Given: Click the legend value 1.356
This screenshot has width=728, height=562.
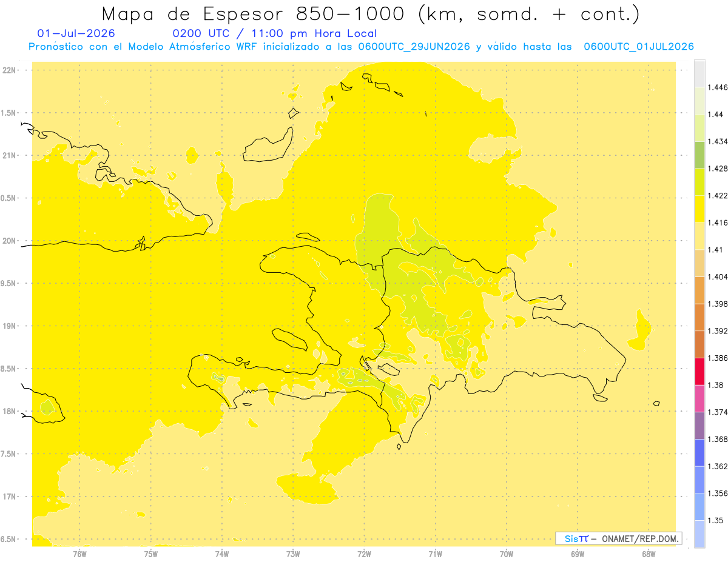Looking at the screenshot, I should click(718, 493).
